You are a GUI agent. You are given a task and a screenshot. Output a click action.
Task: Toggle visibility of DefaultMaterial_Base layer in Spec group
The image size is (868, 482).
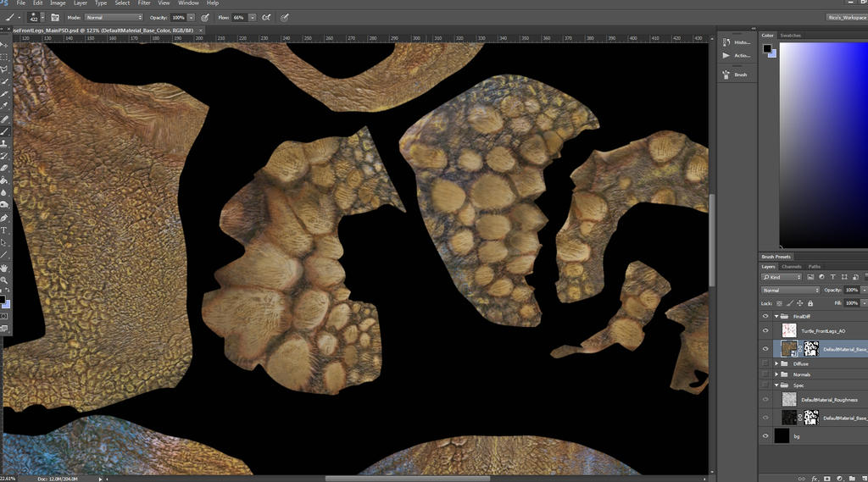(765, 418)
